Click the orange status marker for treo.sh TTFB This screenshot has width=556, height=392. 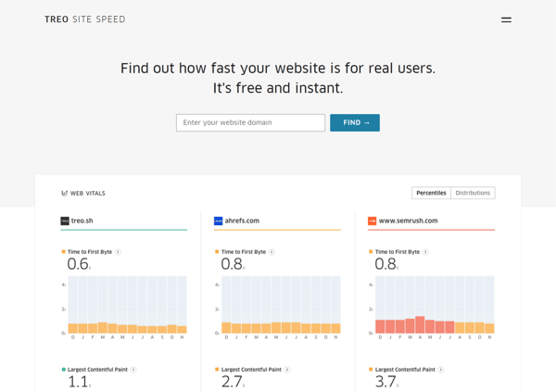[x=63, y=251]
